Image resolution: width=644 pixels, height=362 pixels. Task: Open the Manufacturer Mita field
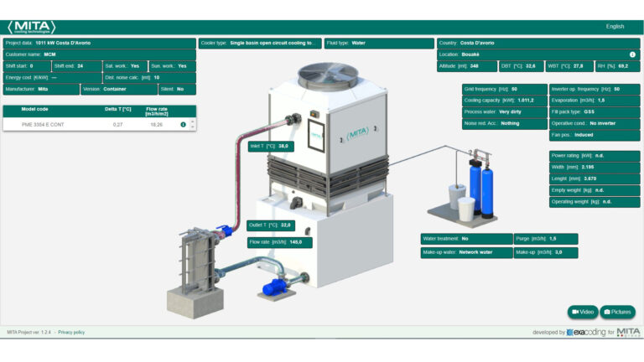(41, 89)
